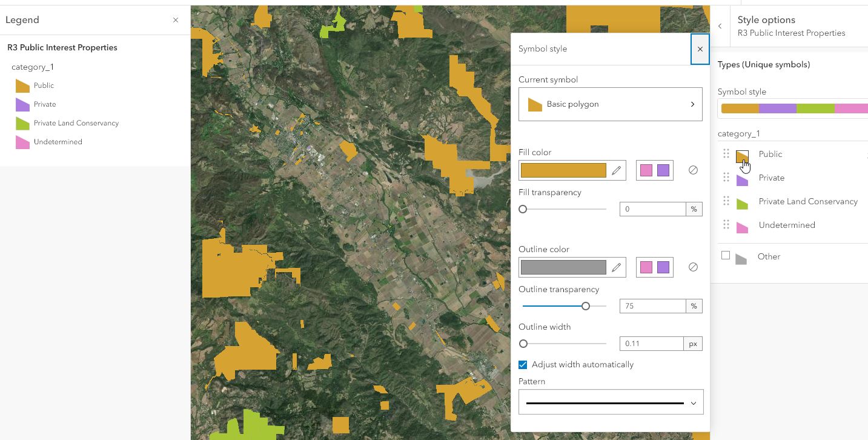Grab the drag handle beside Private category

point(726,178)
